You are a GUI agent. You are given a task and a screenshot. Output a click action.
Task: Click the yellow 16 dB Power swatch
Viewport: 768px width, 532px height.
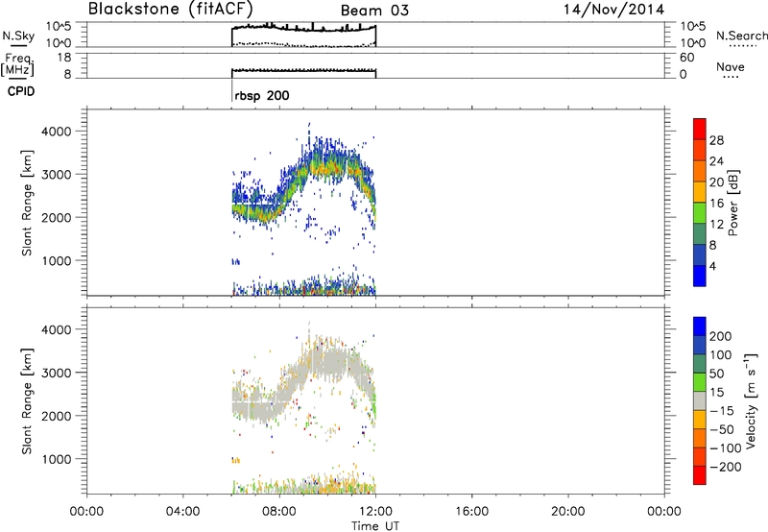pyautogui.click(x=700, y=191)
